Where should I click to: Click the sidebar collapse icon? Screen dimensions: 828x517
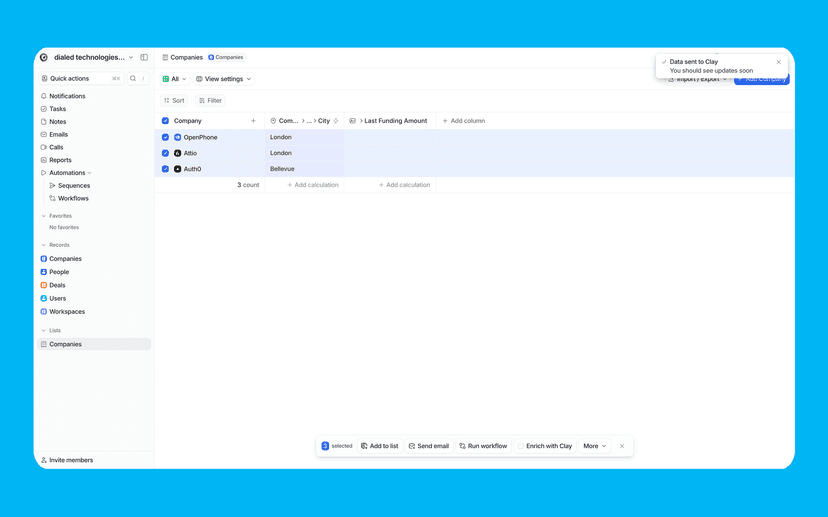(x=144, y=58)
